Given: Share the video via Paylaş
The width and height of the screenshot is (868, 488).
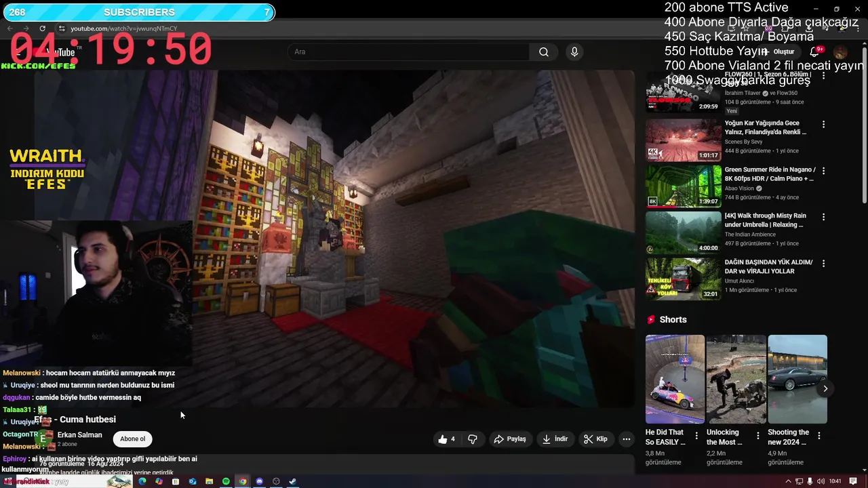Looking at the screenshot, I should [x=510, y=439].
